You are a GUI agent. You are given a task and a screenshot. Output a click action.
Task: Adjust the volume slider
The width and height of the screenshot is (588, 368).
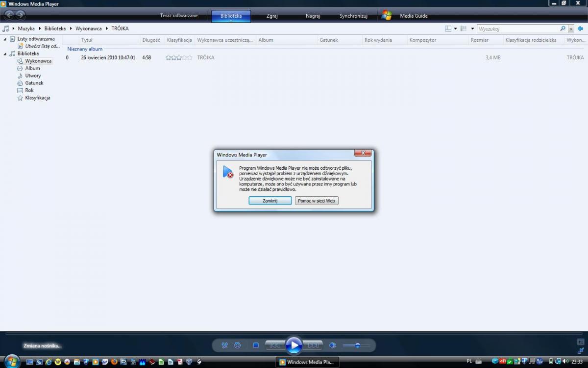point(357,345)
